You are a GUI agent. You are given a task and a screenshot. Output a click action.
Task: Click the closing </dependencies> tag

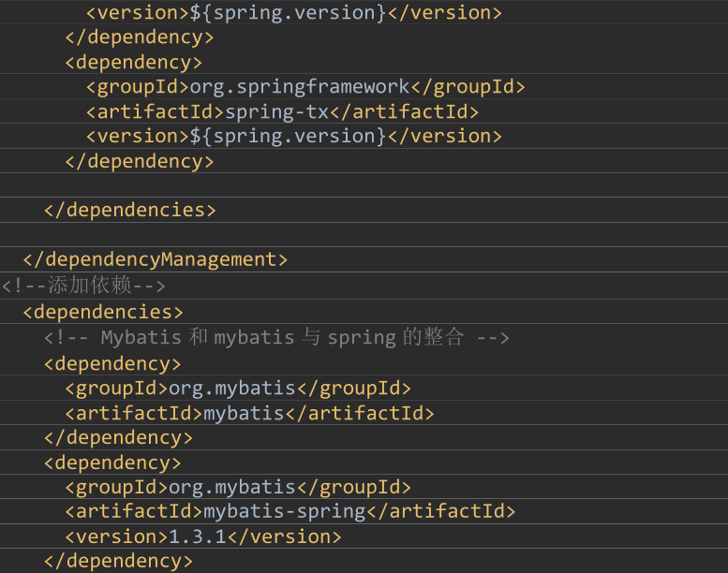pyautogui.click(x=130, y=210)
